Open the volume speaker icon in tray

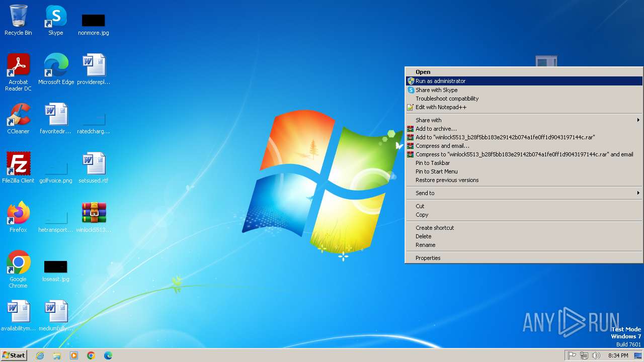click(x=596, y=355)
